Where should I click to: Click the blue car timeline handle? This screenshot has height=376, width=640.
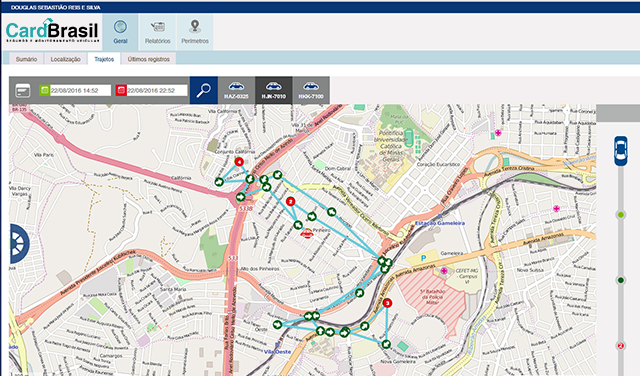[621, 151]
